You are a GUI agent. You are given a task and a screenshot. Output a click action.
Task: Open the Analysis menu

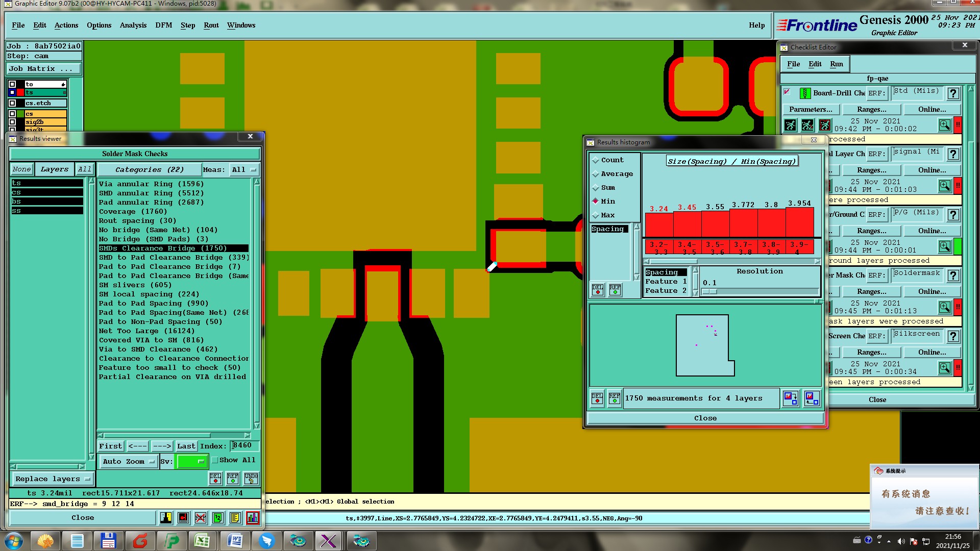coord(133,25)
